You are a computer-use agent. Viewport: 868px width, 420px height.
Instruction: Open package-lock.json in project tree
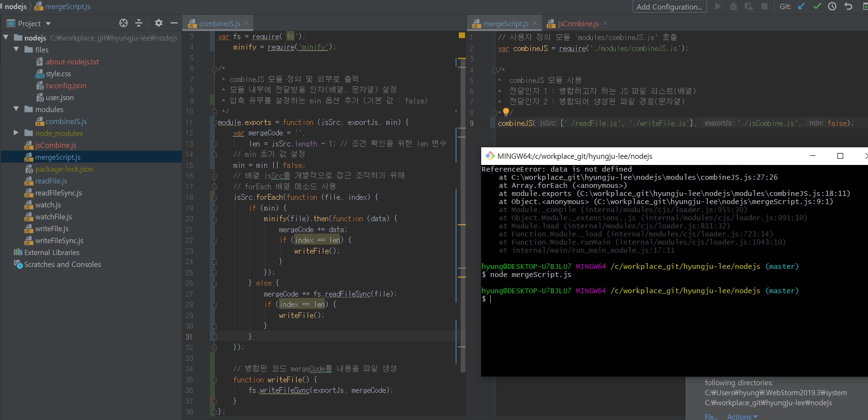coord(64,169)
